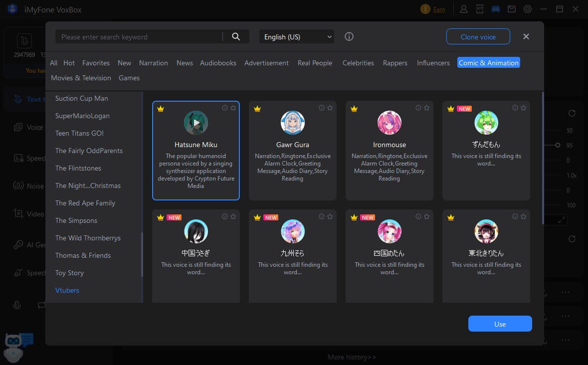Screen dimensions: 588x365
Task: Open the language info icon beside English (US)
Action: click(x=349, y=36)
